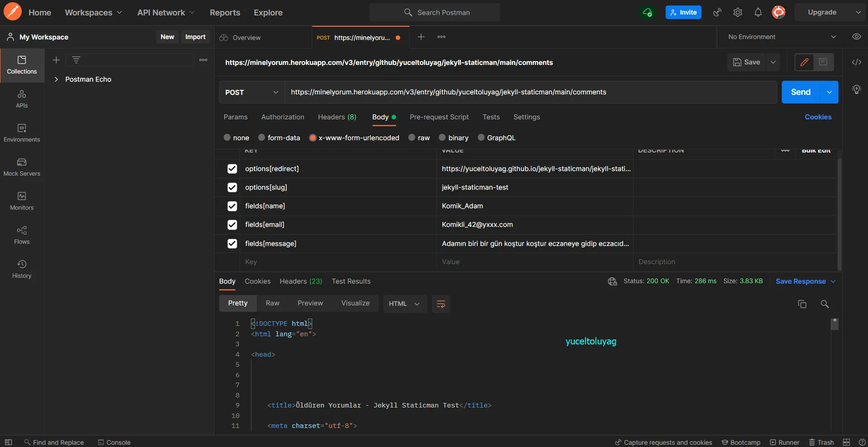Click the collections filter icon

76,60
